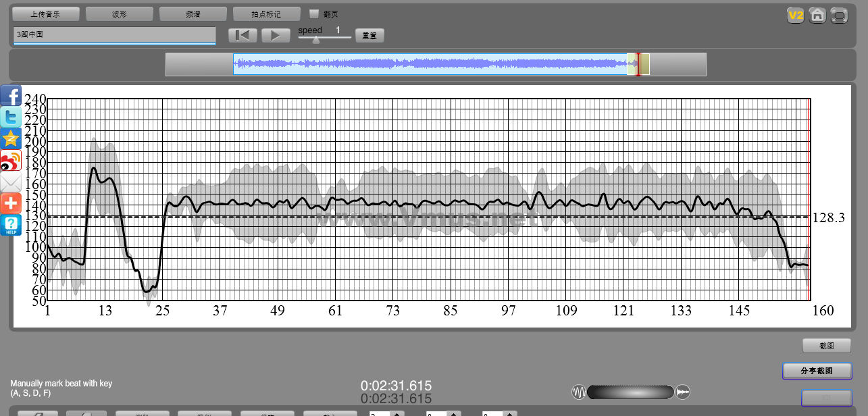Click the 上传音乐 upload music button
The image size is (868, 416).
[x=46, y=14]
